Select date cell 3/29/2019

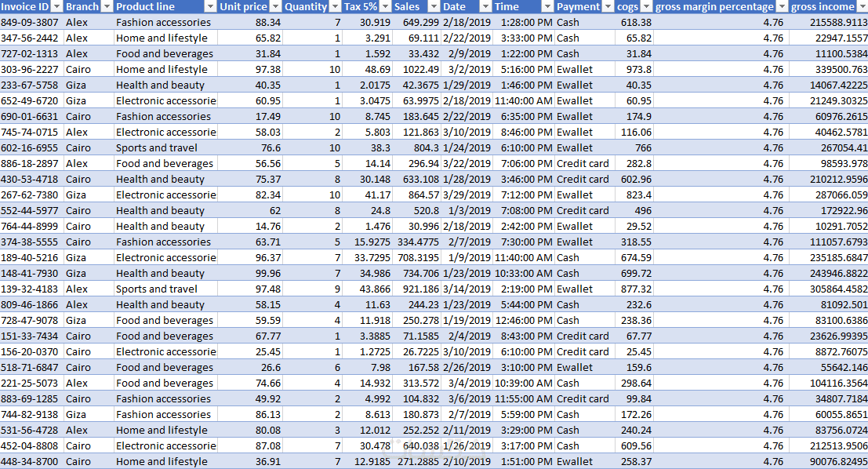point(467,195)
